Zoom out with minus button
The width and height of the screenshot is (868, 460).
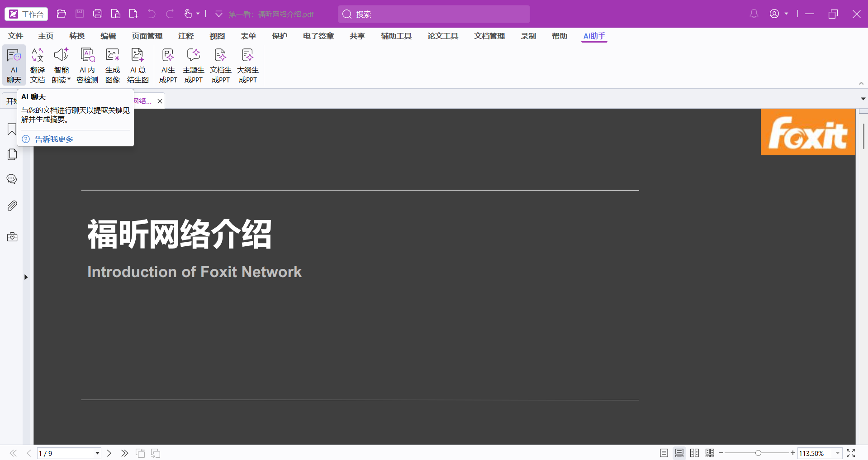click(x=721, y=453)
